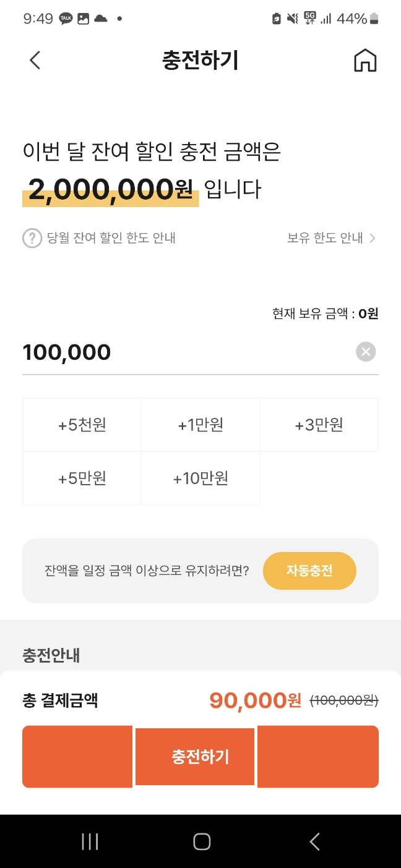Add 1만원 to the charge amount
401x868 pixels.
point(200,423)
